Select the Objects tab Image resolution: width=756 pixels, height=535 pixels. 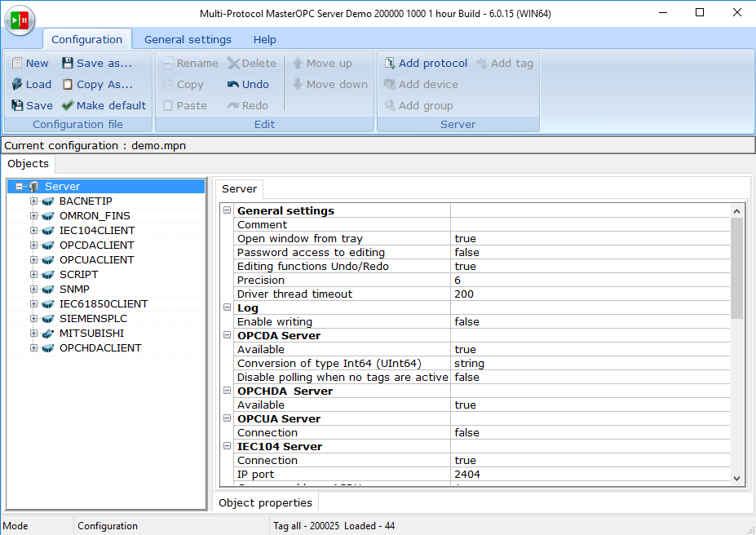click(28, 163)
